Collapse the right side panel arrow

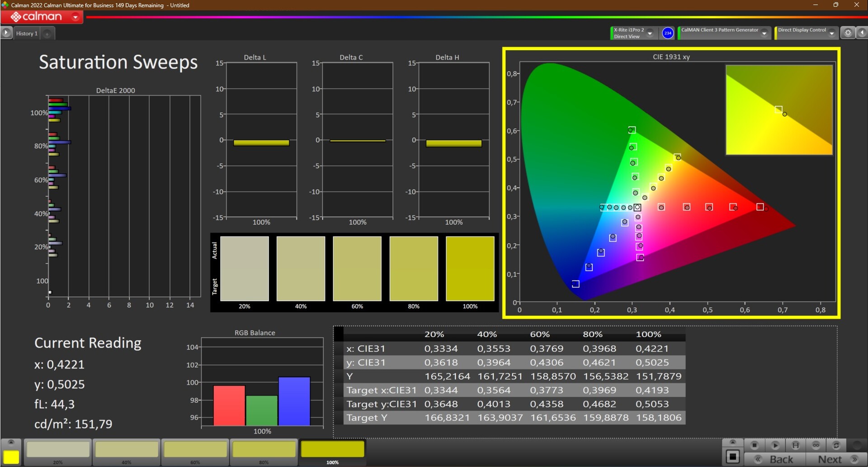click(x=862, y=33)
